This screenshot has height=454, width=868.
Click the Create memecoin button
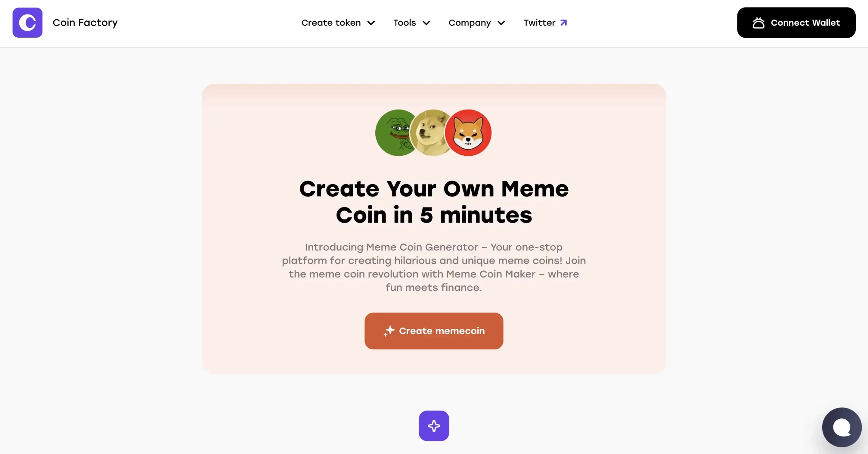tap(433, 330)
